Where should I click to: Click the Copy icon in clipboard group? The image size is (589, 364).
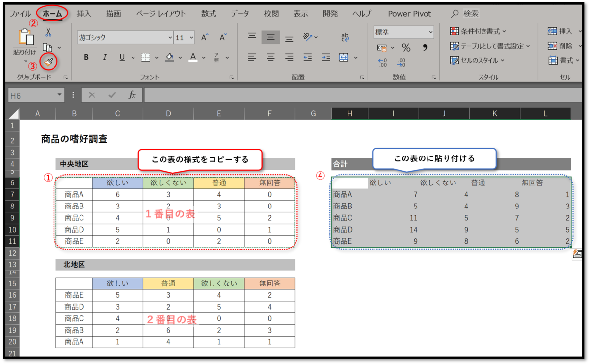point(47,47)
